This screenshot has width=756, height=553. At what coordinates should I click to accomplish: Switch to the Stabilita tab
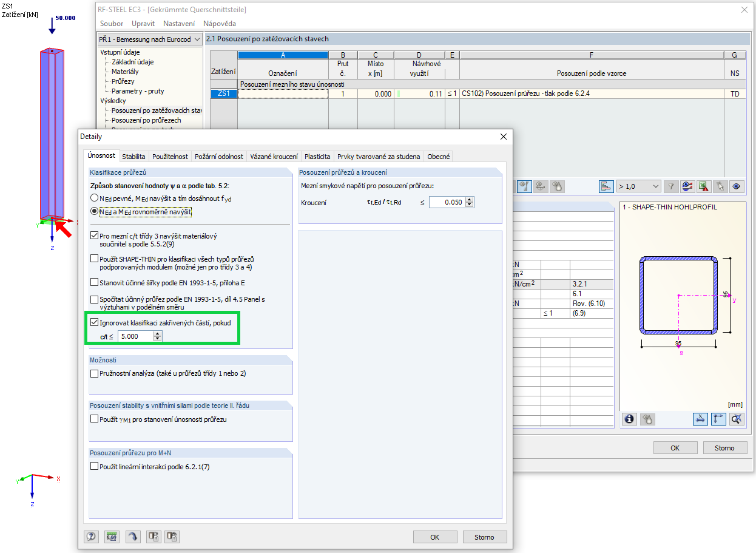pyautogui.click(x=133, y=157)
